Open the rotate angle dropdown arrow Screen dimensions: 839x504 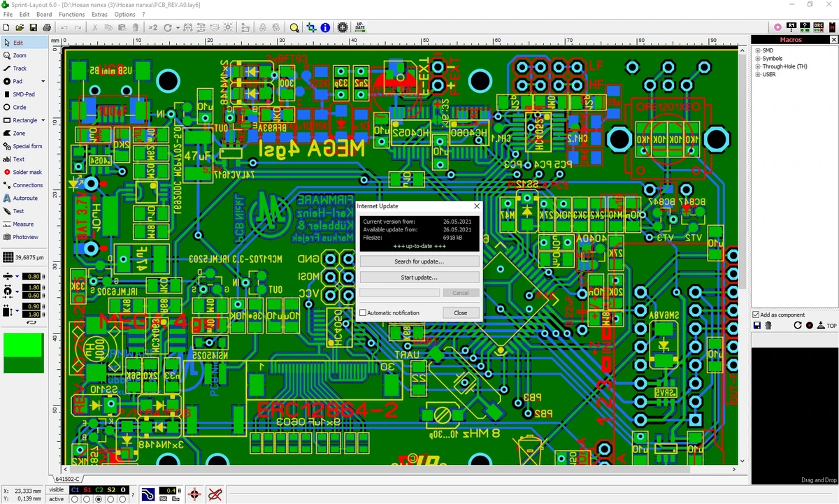178,28
